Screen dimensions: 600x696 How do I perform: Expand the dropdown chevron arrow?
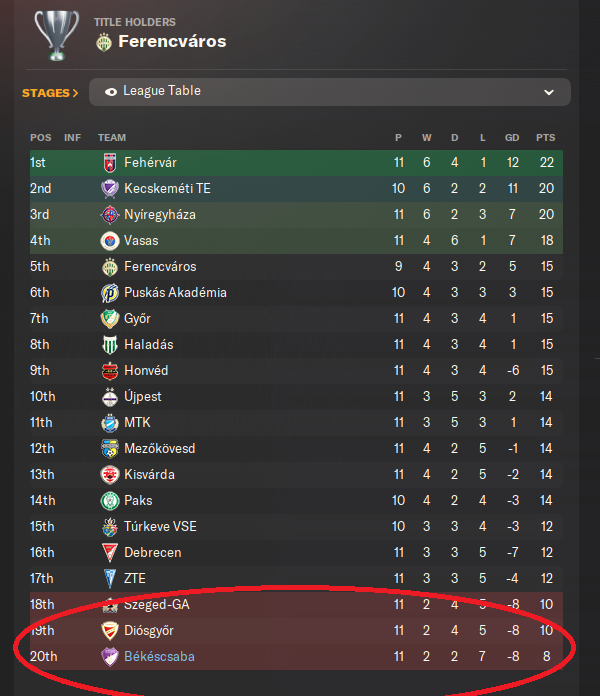click(548, 92)
